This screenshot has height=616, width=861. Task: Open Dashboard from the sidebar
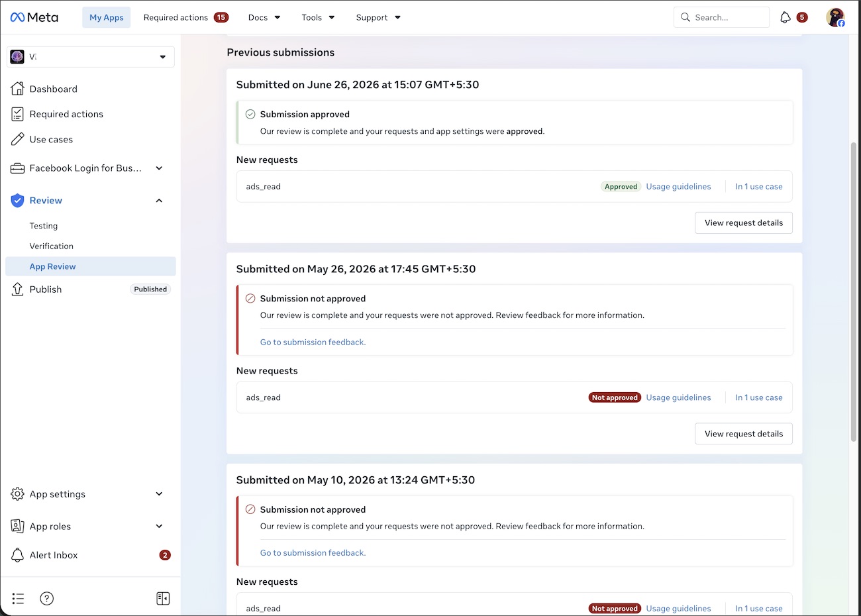54,89
